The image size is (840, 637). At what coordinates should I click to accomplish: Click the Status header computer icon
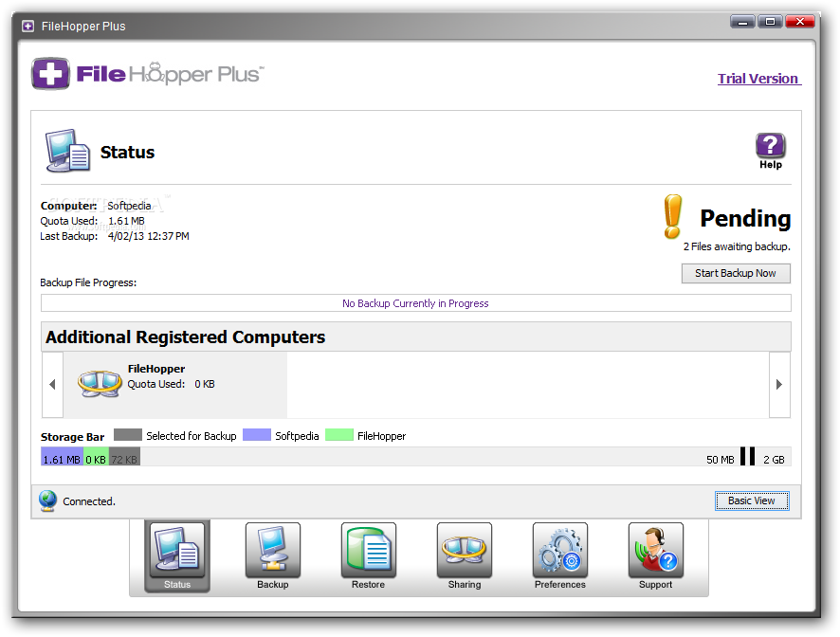[67, 151]
